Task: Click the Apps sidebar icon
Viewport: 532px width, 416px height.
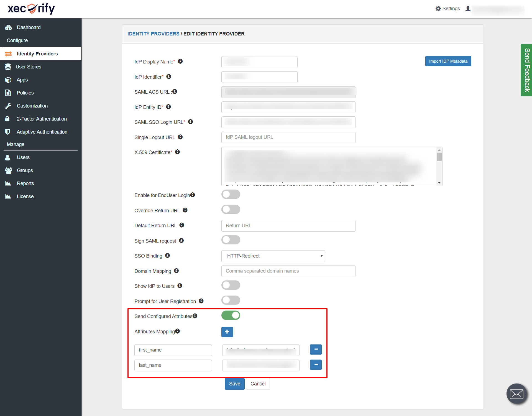Action: (8, 80)
